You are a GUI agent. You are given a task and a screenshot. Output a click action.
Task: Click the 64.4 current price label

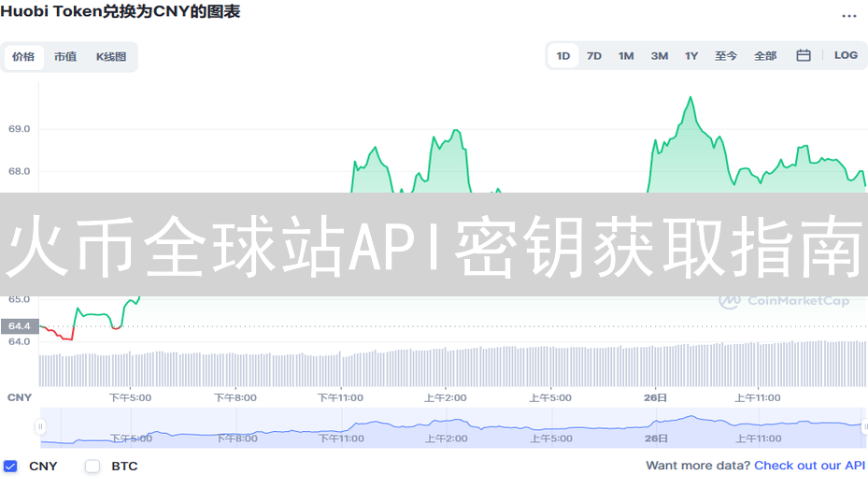20,326
